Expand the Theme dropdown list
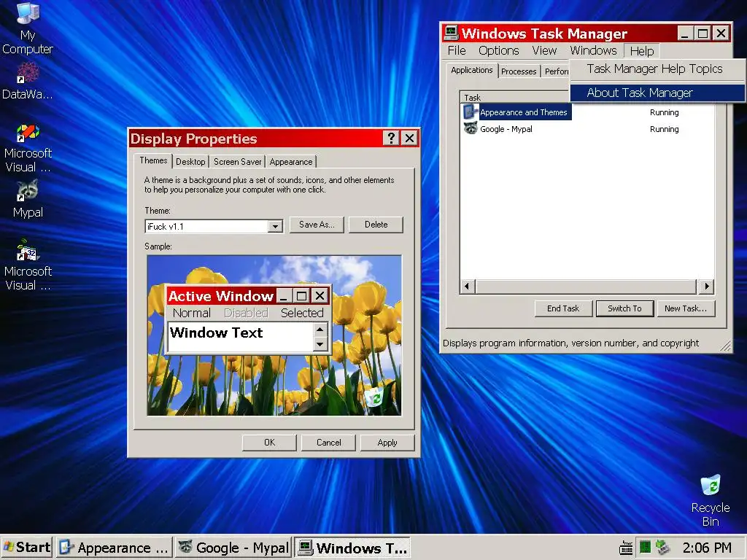747x560 pixels. coord(275,227)
